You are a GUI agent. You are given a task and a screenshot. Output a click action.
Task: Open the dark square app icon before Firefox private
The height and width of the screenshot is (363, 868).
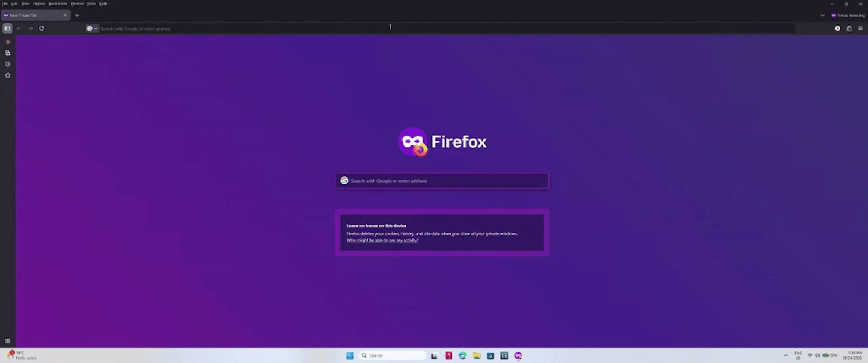(504, 355)
